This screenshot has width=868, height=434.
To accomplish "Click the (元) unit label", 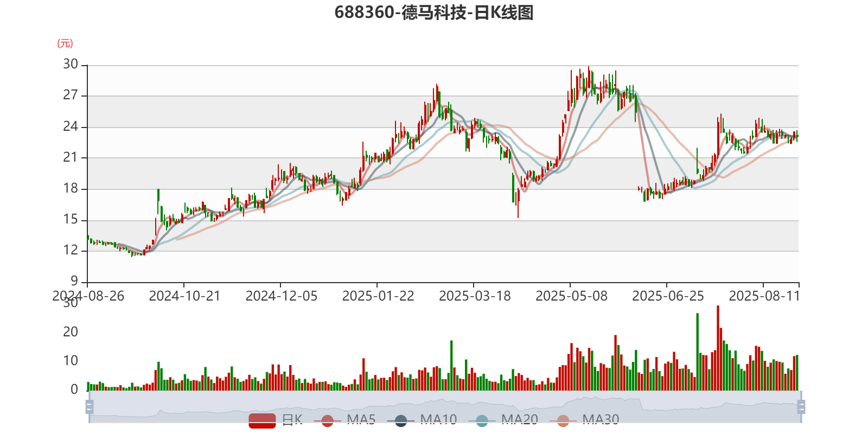I will coord(65,43).
